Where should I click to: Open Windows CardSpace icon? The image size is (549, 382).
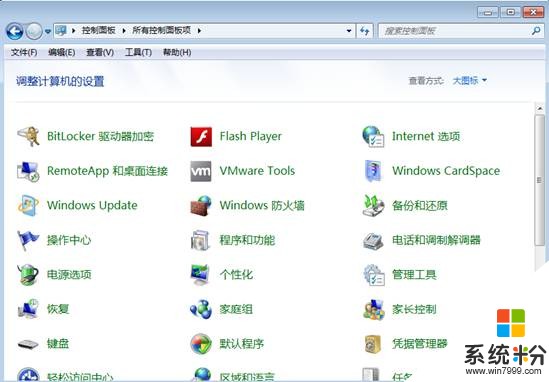(373, 171)
